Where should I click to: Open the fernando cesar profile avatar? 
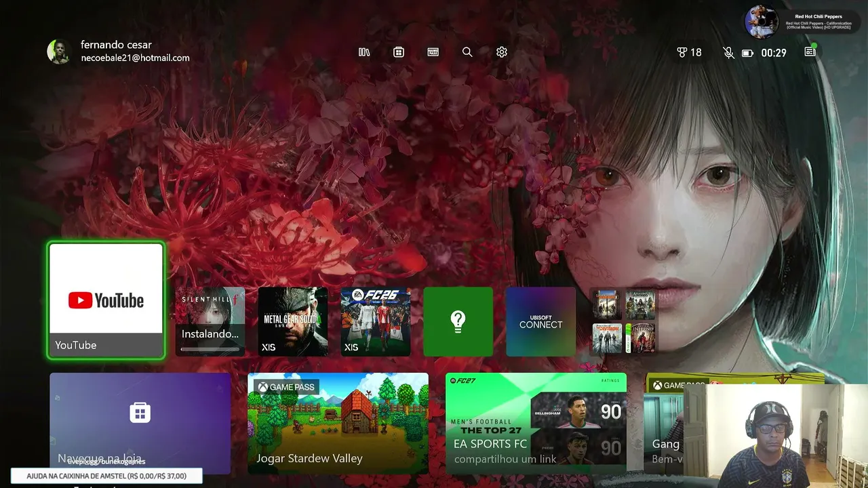[x=59, y=52]
